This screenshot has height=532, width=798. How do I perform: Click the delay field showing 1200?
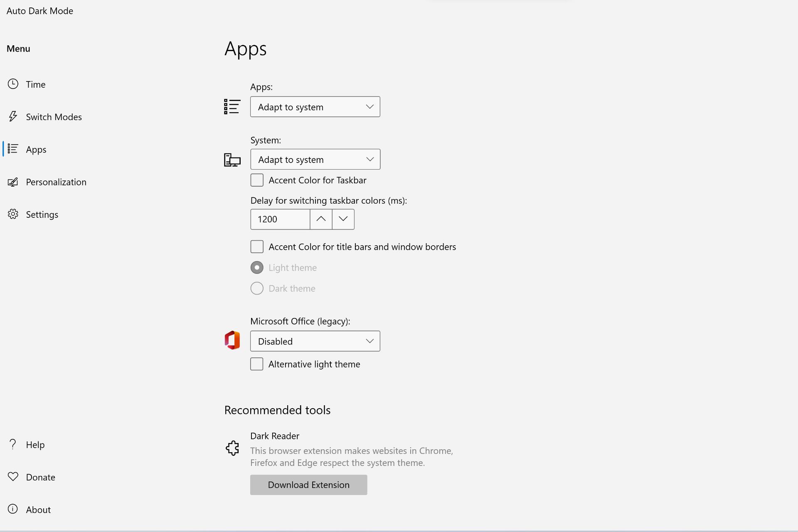pyautogui.click(x=280, y=219)
